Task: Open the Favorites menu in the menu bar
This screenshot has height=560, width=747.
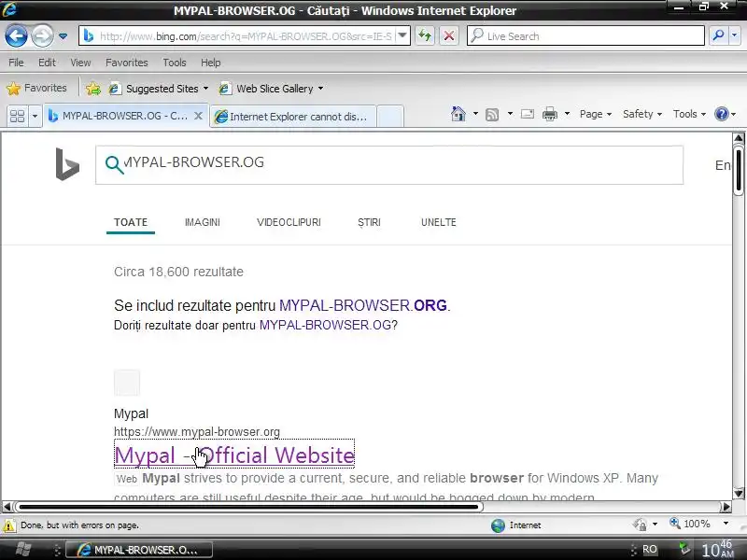Action: tap(127, 63)
